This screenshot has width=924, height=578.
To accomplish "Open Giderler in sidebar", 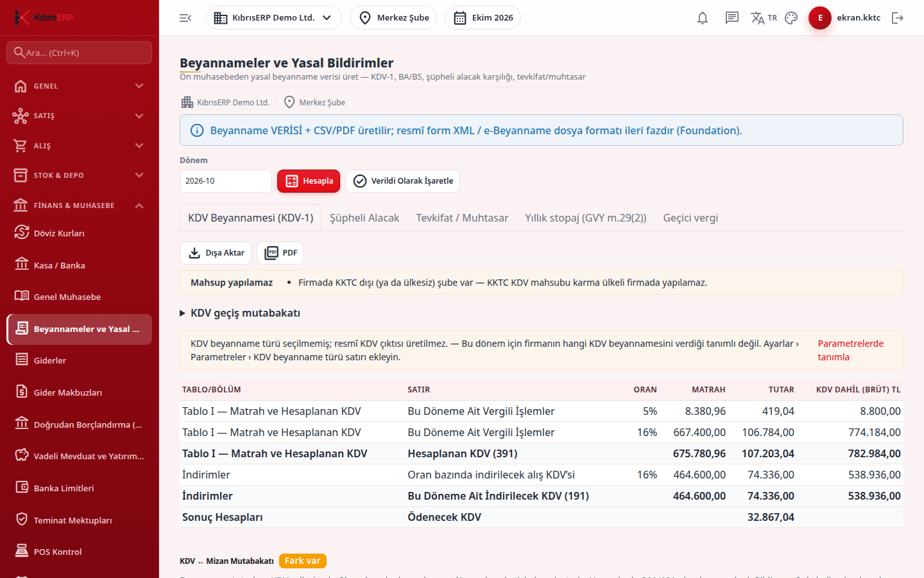I will [x=80, y=360].
